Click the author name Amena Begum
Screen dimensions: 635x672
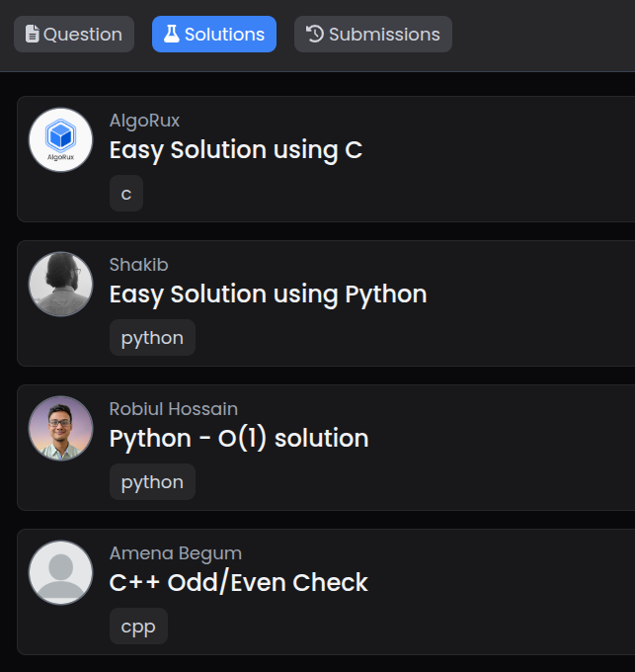click(175, 553)
